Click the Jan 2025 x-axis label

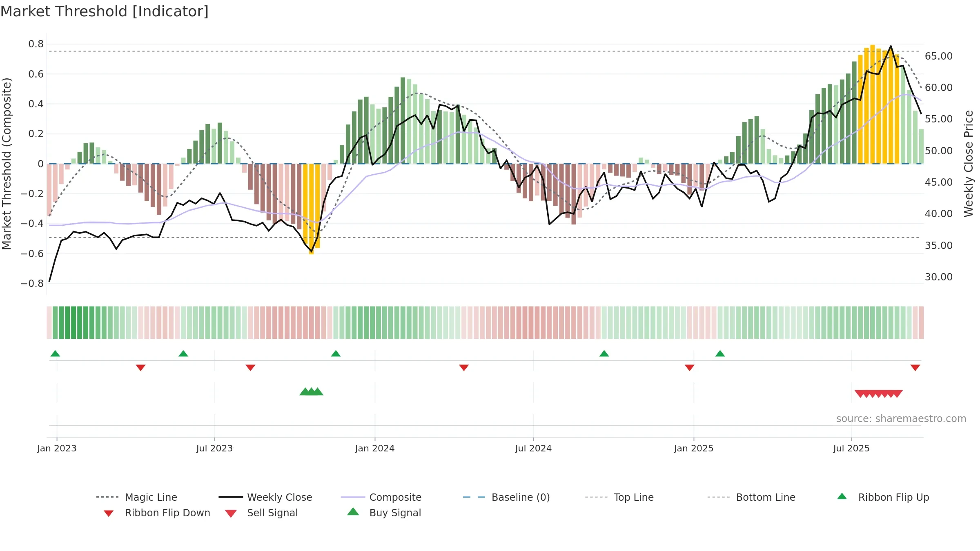click(694, 448)
